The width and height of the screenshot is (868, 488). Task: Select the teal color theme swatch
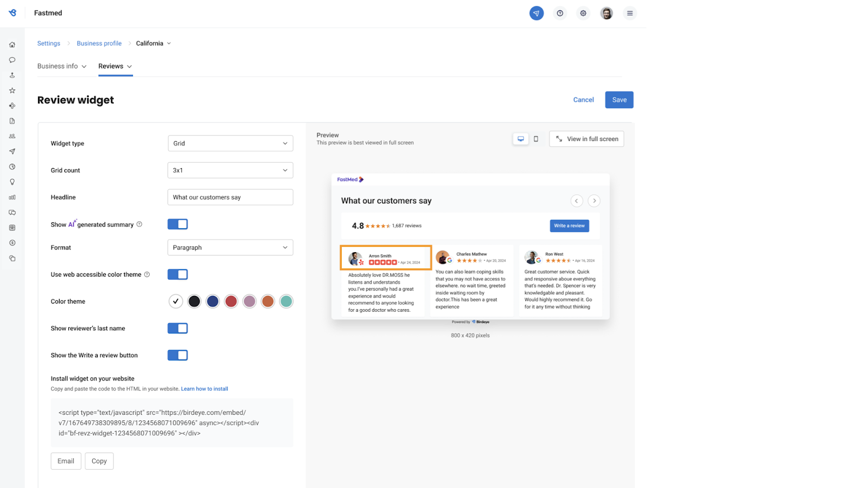[x=286, y=301]
